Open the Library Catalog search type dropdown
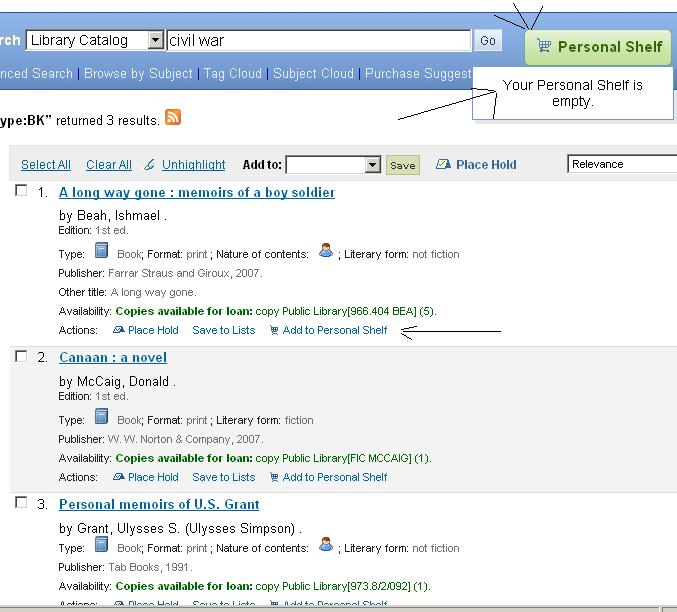The width and height of the screenshot is (677, 612). tap(155, 41)
